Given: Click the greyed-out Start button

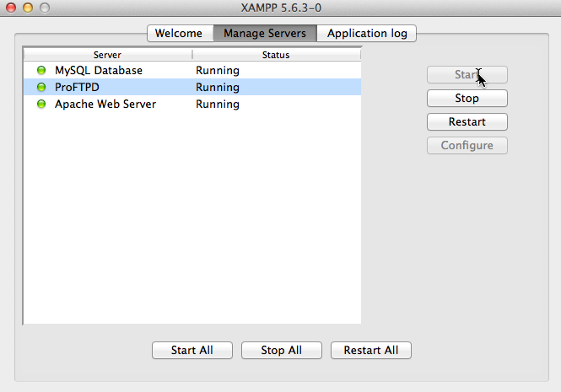Looking at the screenshot, I should 467,75.
